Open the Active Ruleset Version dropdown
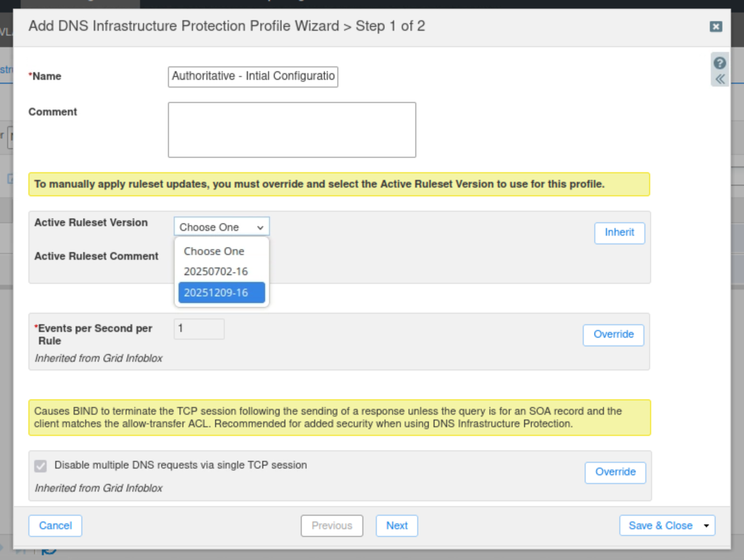 (x=221, y=227)
